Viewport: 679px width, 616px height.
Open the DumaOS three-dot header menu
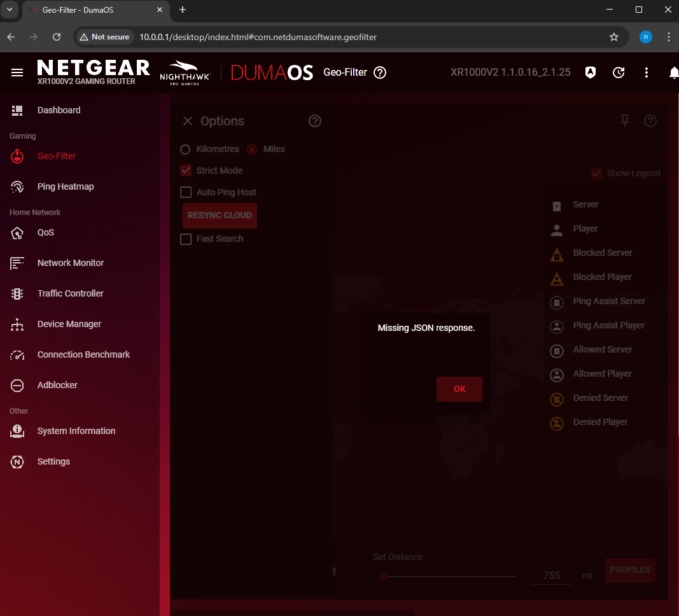tap(646, 73)
